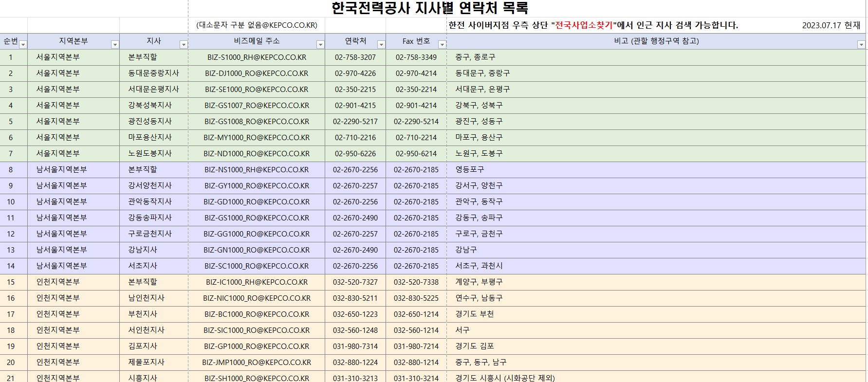Click the 서초구, 과천시 remarks cell
The image size is (868, 382).
657,266
